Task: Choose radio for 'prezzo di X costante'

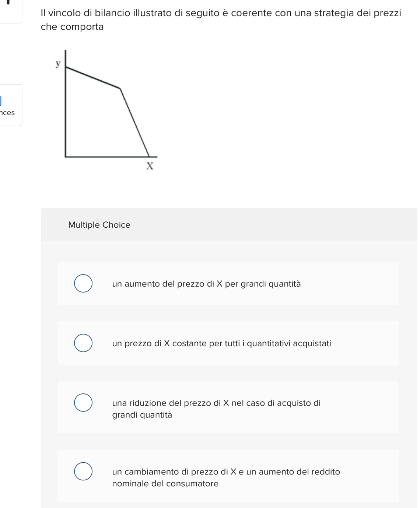Action: tap(83, 343)
